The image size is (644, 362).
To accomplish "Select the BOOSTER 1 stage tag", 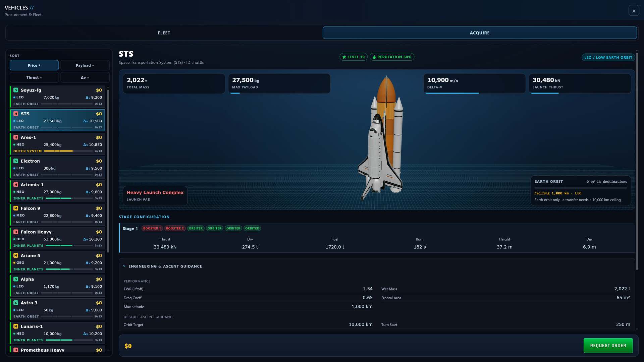I will tap(152, 229).
